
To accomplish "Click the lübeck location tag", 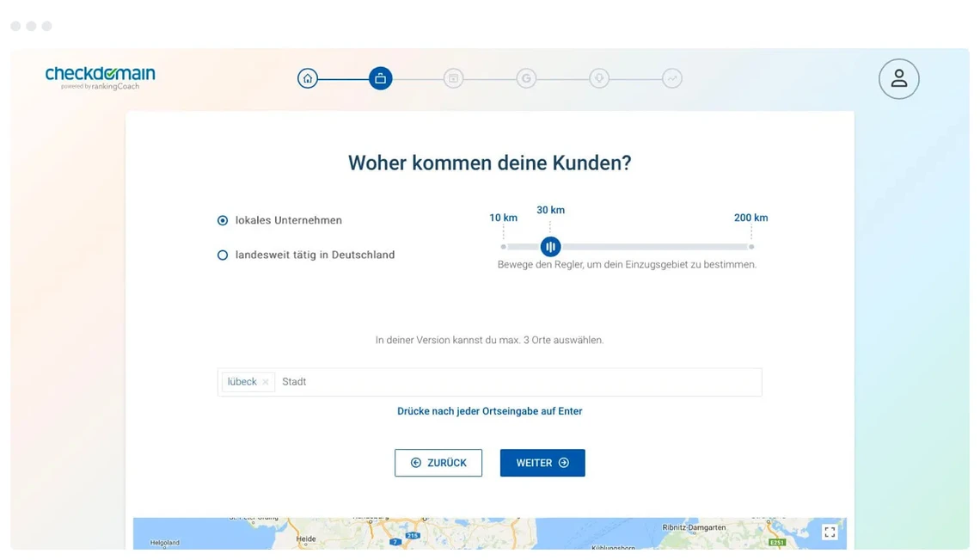I will click(x=242, y=382).
